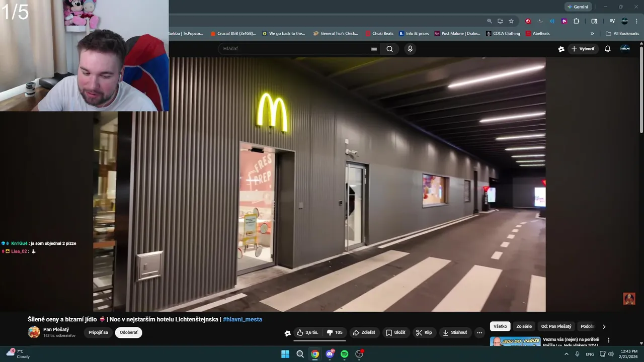This screenshot has height=362, width=644.
Task: Open the Post Malone | Drake... bookmark
Action: [x=457, y=34]
